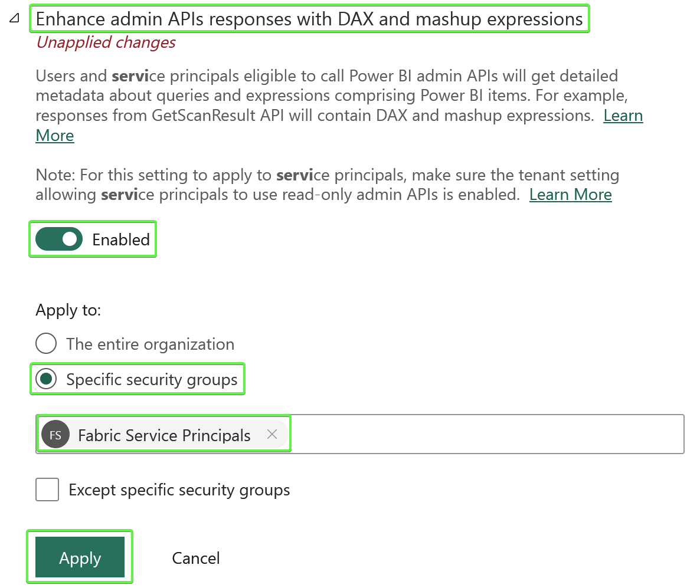Open the first 'Learn More' link
This screenshot has width=700, height=588.
click(623, 116)
